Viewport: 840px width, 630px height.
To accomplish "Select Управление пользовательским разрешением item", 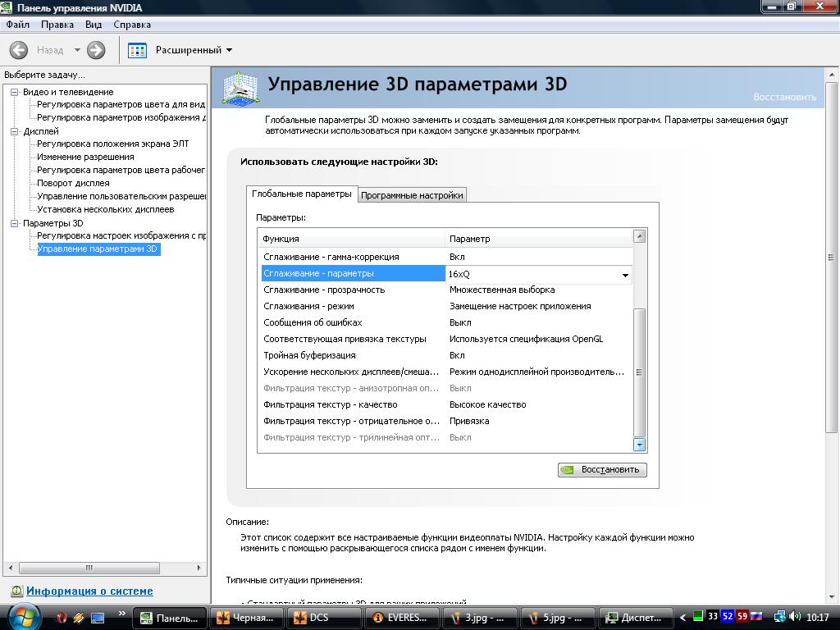I will click(121, 196).
